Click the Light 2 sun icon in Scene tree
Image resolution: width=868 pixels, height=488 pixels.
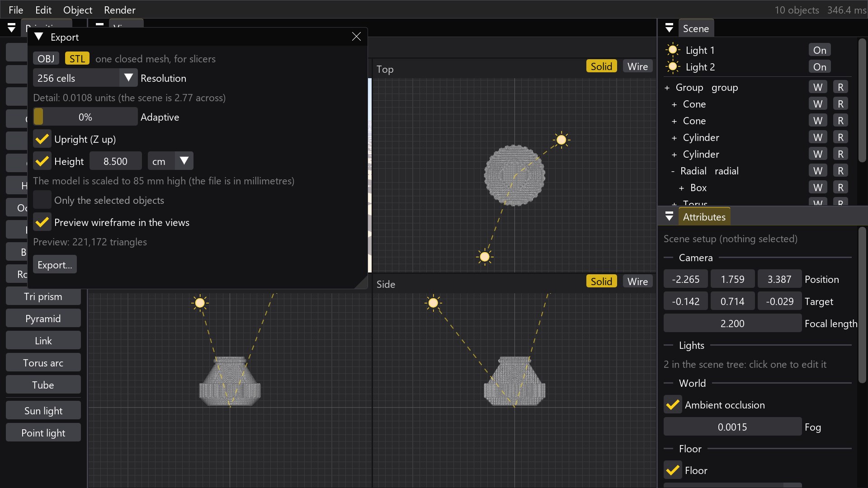(x=673, y=67)
